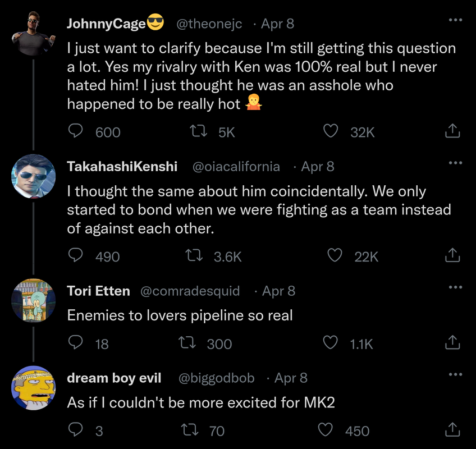Screen dimensions: 476x449
Task: Like TakahashiKenshi's tweet with 22K likes
Action: 335,256
